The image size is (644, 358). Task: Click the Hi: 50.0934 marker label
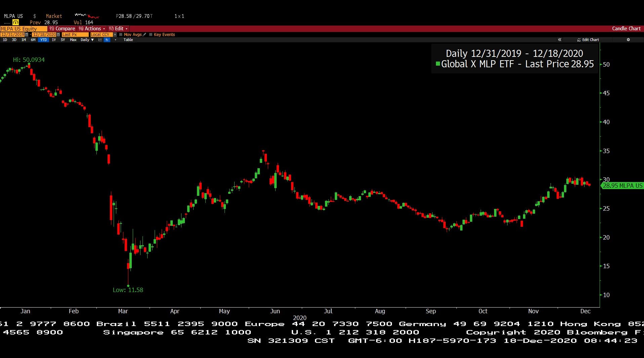pyautogui.click(x=29, y=60)
